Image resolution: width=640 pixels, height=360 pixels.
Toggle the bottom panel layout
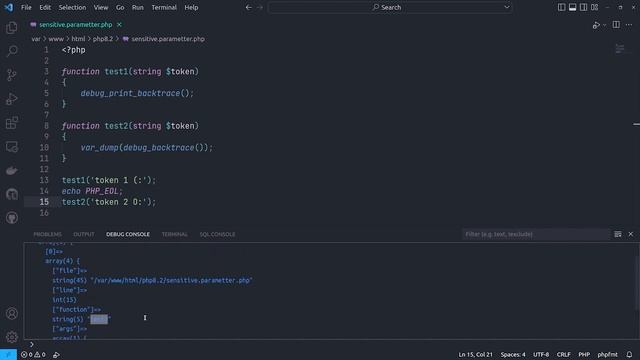click(573, 7)
